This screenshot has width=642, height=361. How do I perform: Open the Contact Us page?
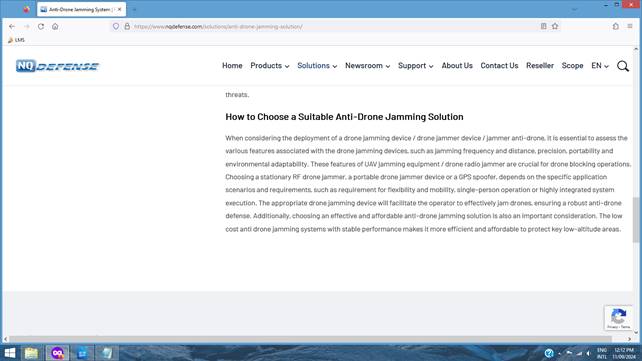[x=499, y=65]
